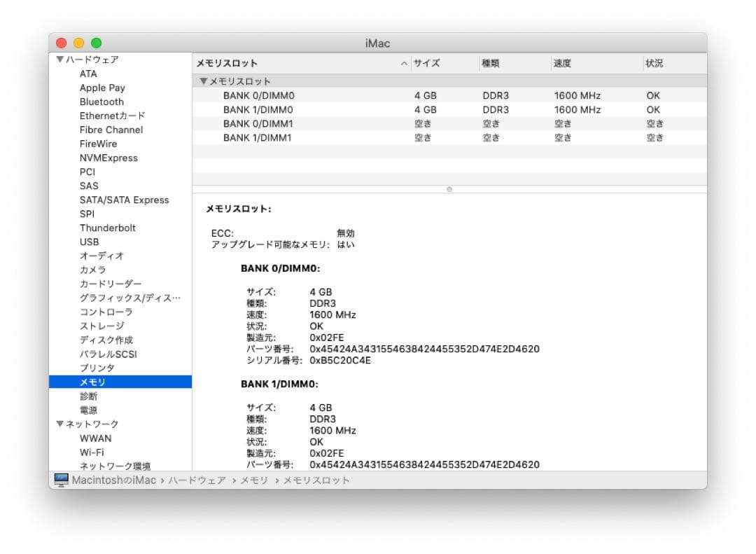Image resolution: width=756 pixels, height=554 pixels.
Task: Select BANK 0/DIMM1 table row
Action: click(449, 123)
